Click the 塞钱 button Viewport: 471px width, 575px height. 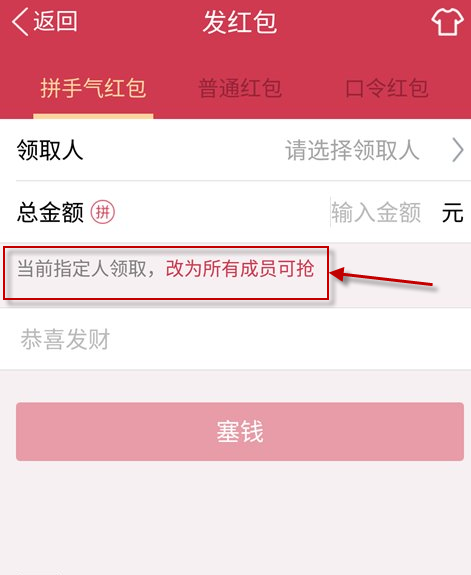point(240,432)
